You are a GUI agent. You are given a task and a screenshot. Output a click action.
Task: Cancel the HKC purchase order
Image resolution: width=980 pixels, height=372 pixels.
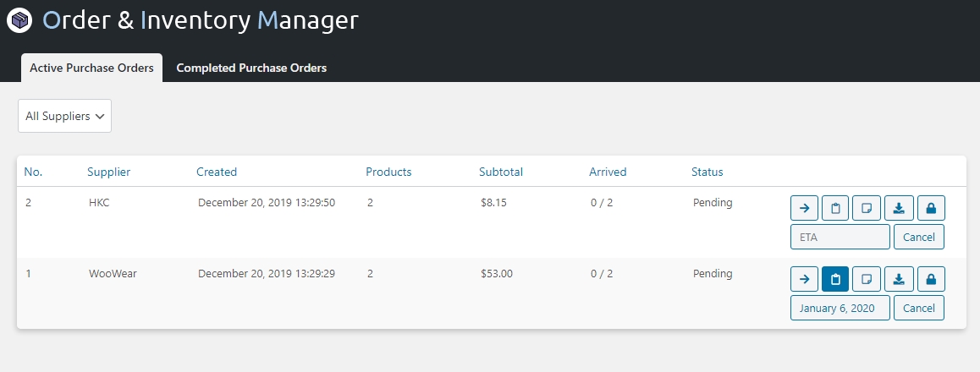coord(919,238)
